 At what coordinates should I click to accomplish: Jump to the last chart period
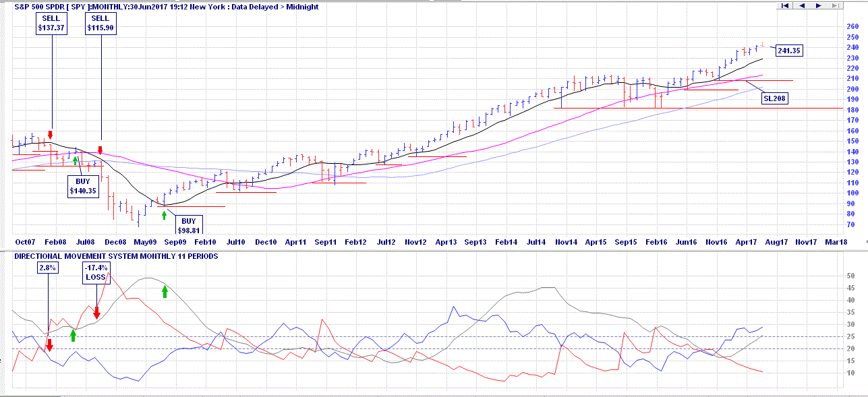tap(834, 5)
